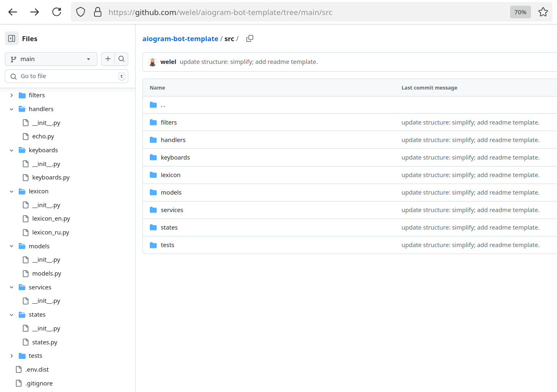The height and width of the screenshot is (392, 557).
Task: Open models folder in the table
Action: (x=171, y=193)
